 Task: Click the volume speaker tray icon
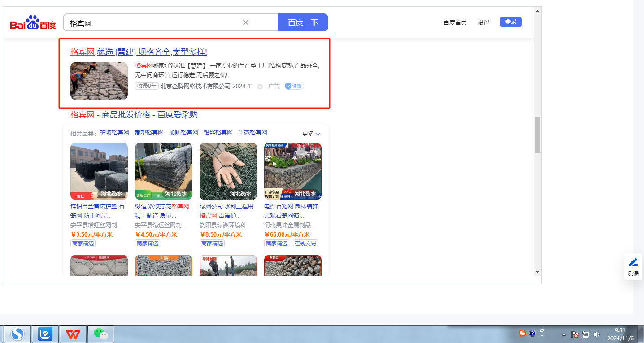596,334
